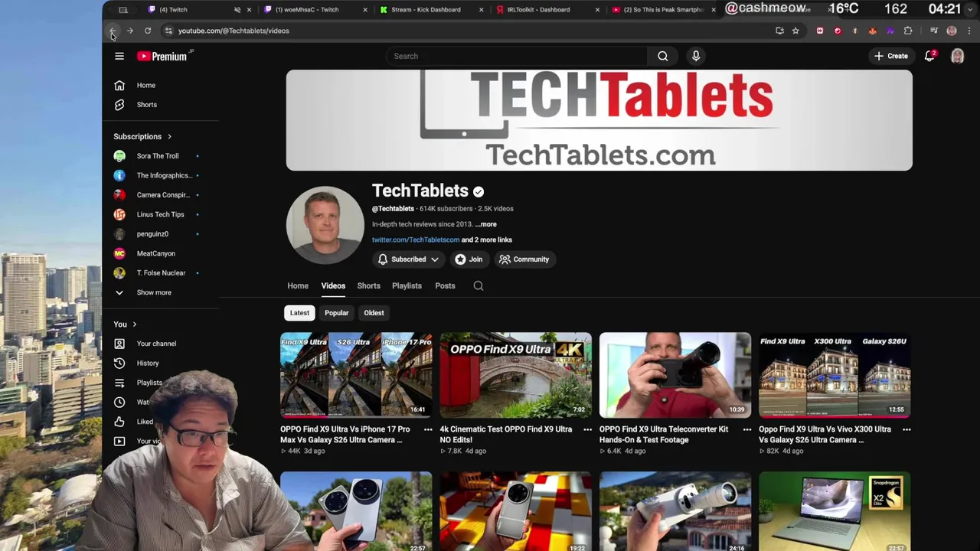Start voice search with microphone icon
Screen dimensions: 980x551
(696, 56)
